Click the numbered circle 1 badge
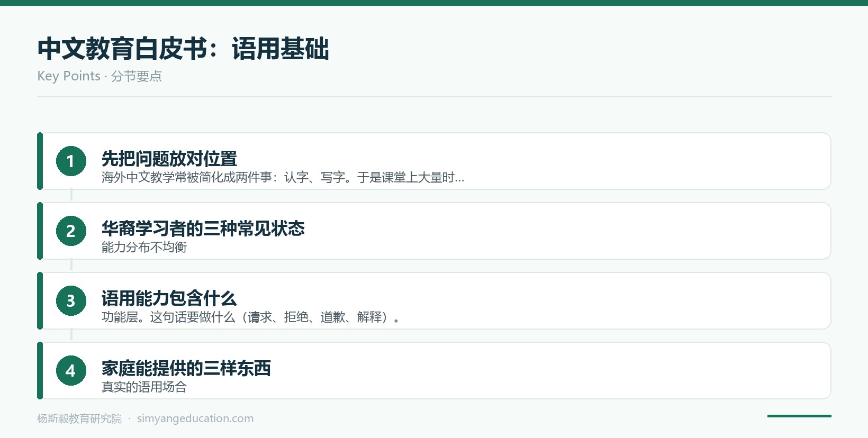868x438 pixels. [x=71, y=161]
